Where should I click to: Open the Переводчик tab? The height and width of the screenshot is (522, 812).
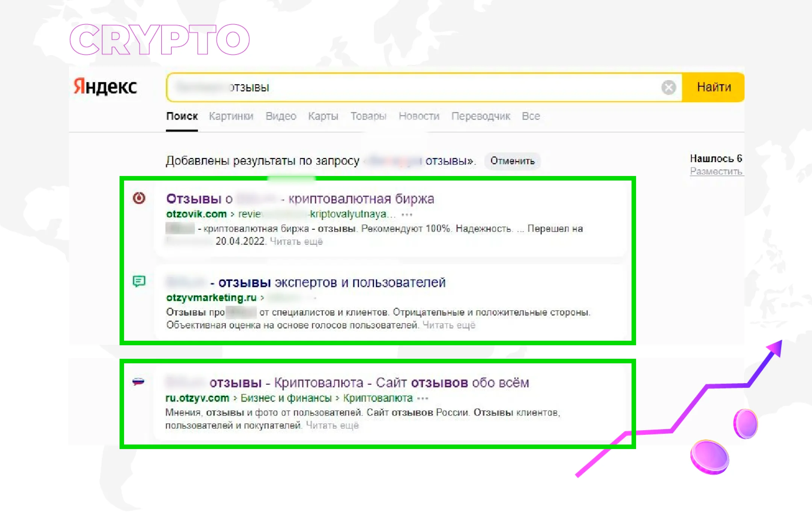(481, 116)
